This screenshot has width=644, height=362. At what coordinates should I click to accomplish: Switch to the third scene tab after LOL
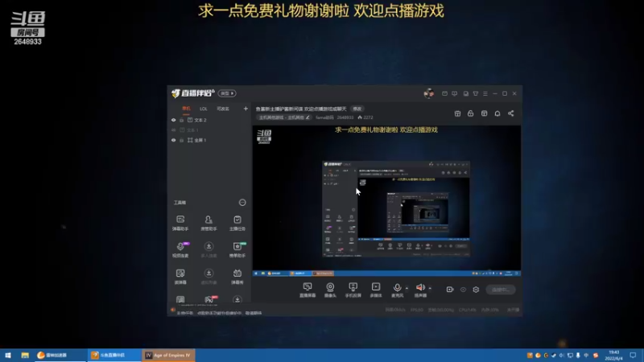click(223, 109)
